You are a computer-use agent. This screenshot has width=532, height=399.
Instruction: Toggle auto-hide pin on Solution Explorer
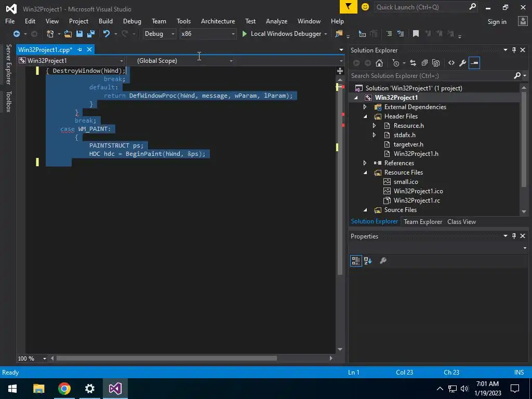coord(514,50)
